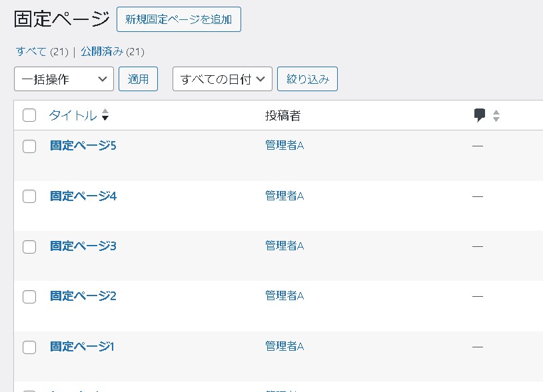
Task: Click author 管理者A in 固定ページ5 row
Action: [x=284, y=146]
